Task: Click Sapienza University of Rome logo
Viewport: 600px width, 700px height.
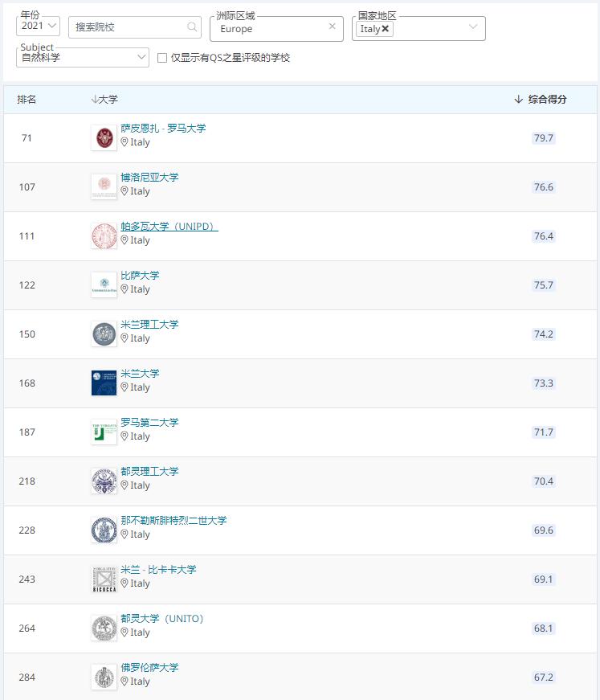Action: click(x=104, y=138)
